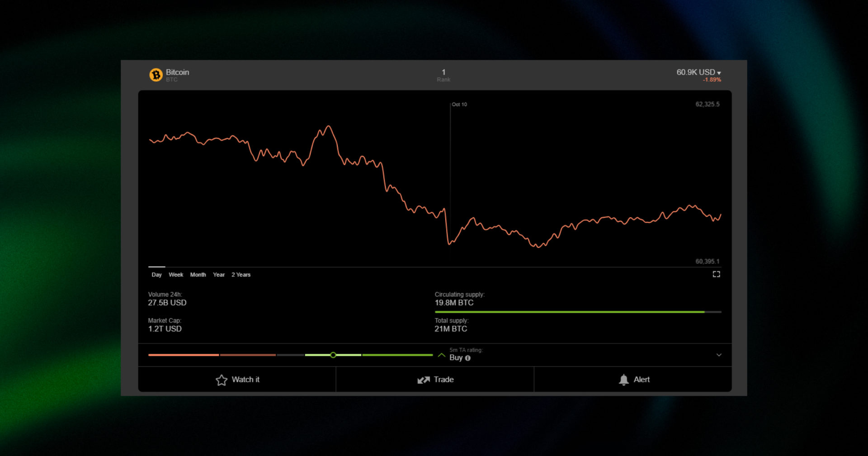This screenshot has height=456, width=868.
Task: Switch chart to Year view
Action: 218,275
